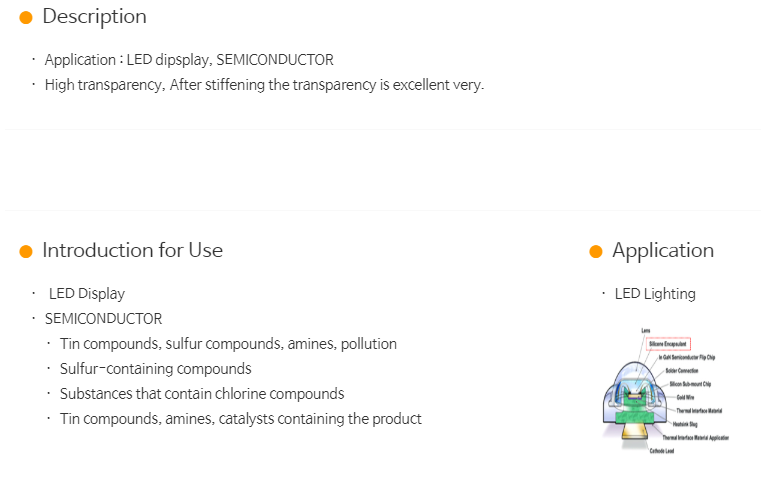
Task: Click the Cathode Lead label in diagram
Action: (x=662, y=451)
